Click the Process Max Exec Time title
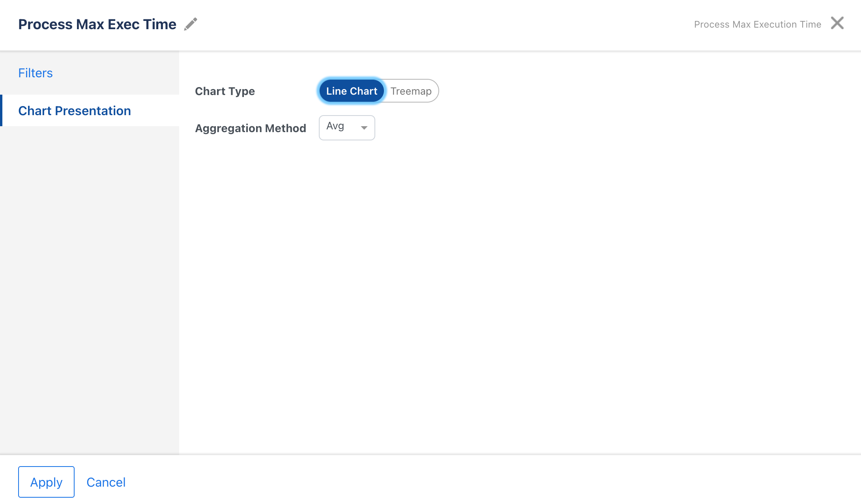 pyautogui.click(x=97, y=24)
